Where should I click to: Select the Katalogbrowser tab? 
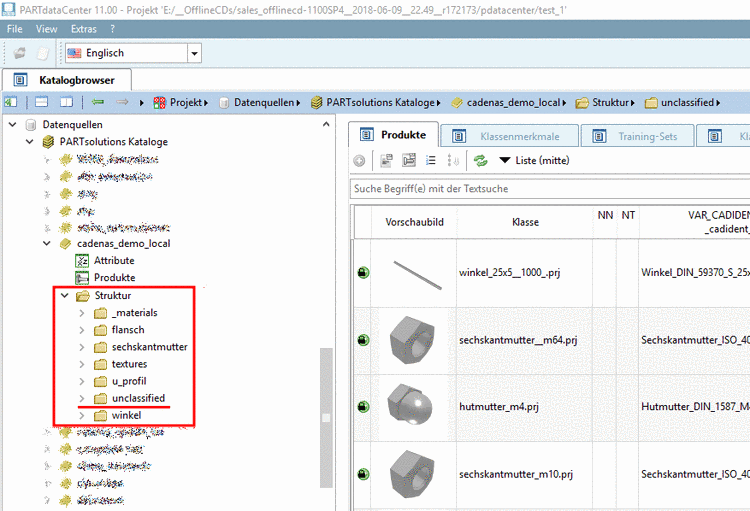pos(66,80)
